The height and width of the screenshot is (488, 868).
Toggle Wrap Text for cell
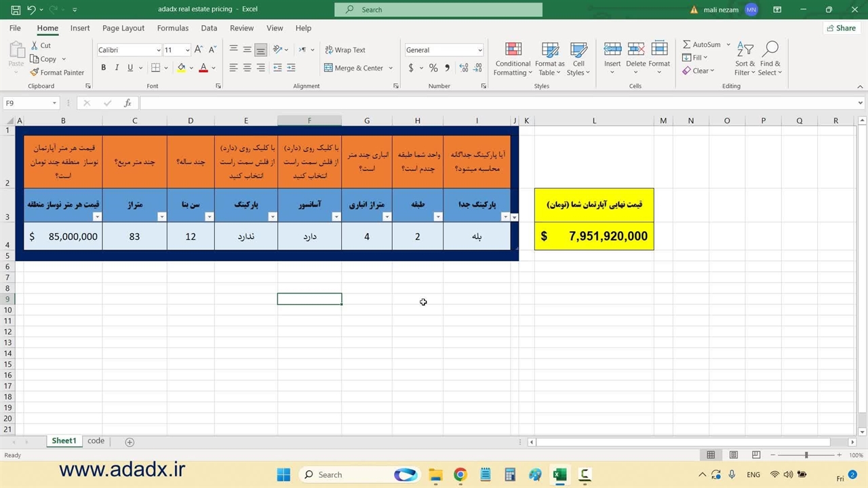344,50
